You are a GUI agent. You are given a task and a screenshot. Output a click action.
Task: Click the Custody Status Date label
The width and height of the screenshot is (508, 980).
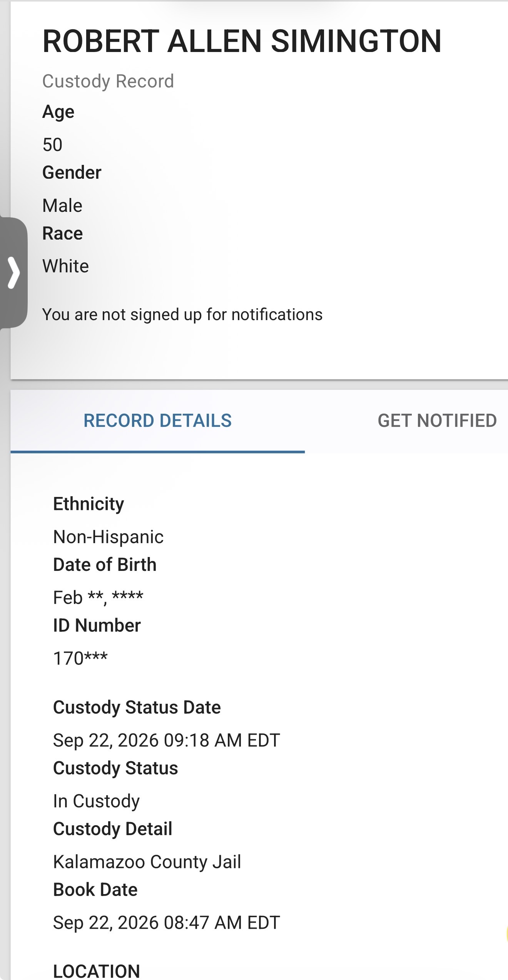[137, 708]
